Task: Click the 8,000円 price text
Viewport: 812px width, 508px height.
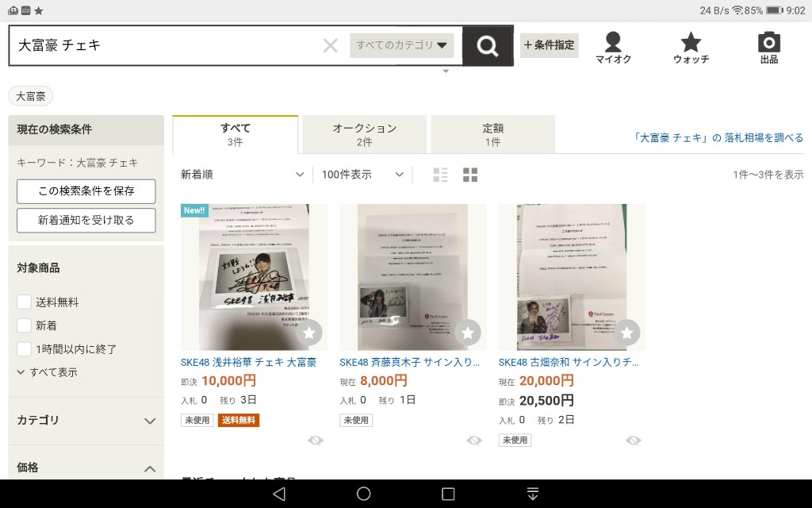Action: [x=384, y=381]
